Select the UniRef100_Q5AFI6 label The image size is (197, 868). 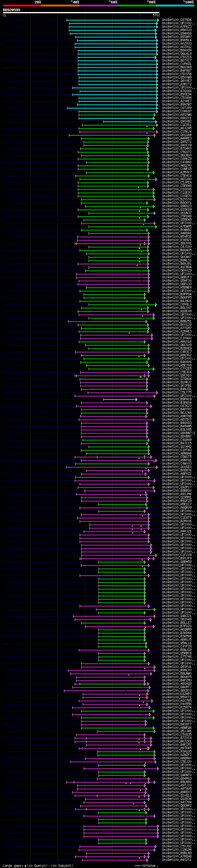(176, 281)
